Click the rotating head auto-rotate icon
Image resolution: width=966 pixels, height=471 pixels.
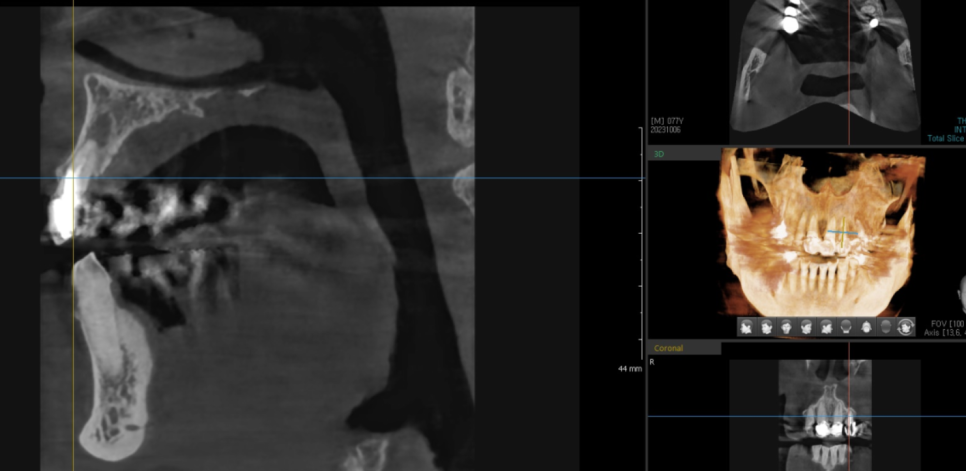tap(906, 327)
